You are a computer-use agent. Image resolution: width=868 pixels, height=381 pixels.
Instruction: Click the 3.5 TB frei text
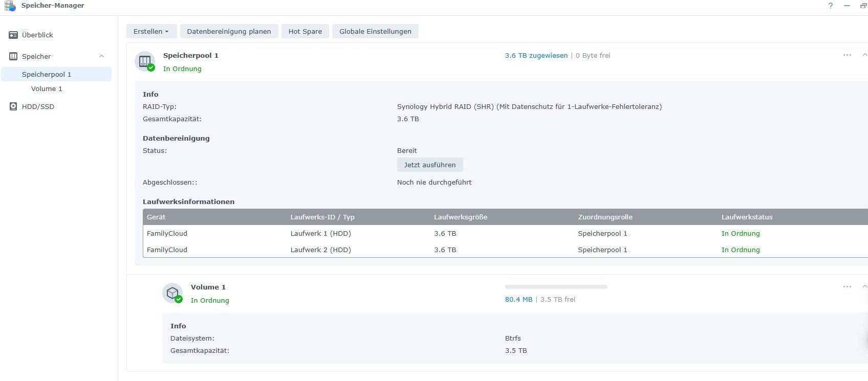558,299
